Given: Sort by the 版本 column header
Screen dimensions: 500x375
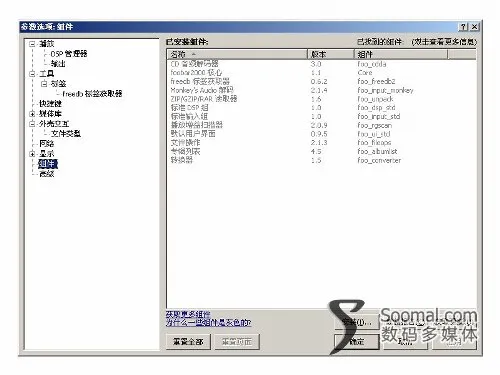Looking at the screenshot, I should (330, 54).
